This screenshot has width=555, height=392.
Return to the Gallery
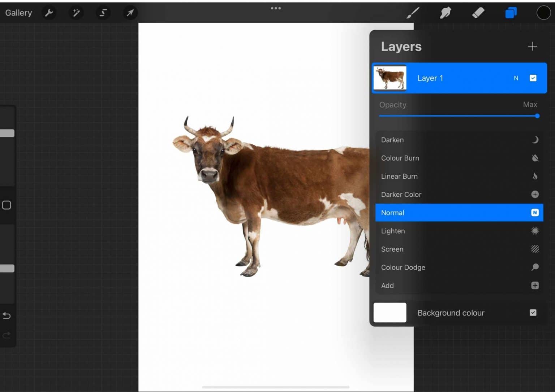18,13
